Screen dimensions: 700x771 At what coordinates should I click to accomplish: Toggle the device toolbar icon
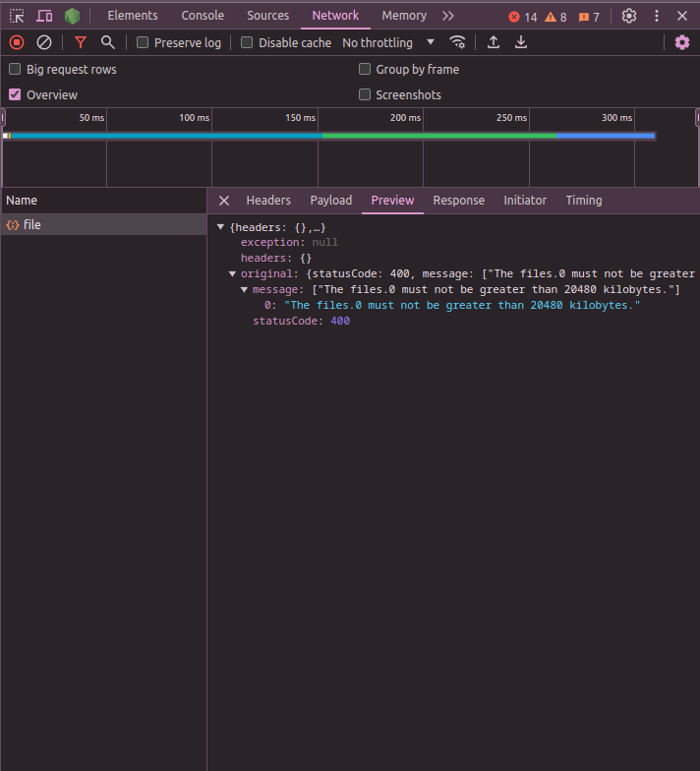pos(44,16)
